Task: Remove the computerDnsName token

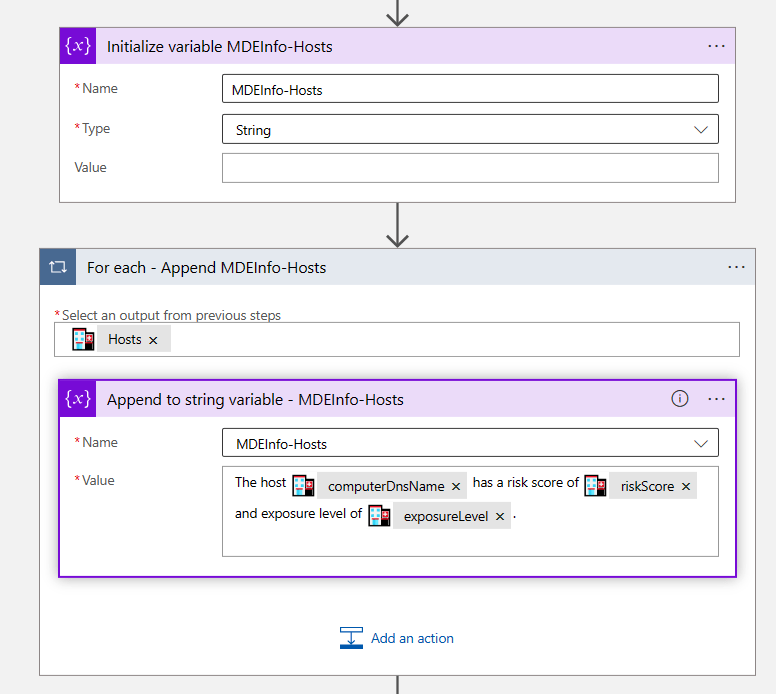Action: [456, 487]
